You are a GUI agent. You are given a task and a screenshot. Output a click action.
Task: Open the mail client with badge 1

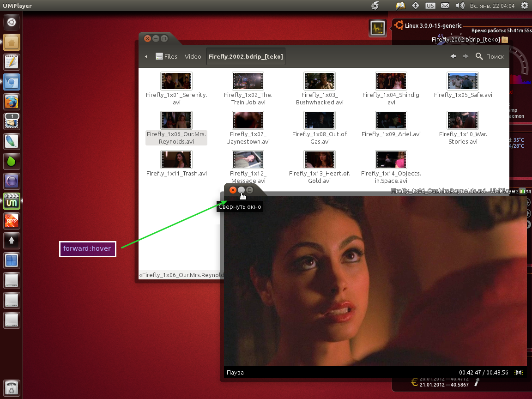pyautogui.click(x=12, y=121)
